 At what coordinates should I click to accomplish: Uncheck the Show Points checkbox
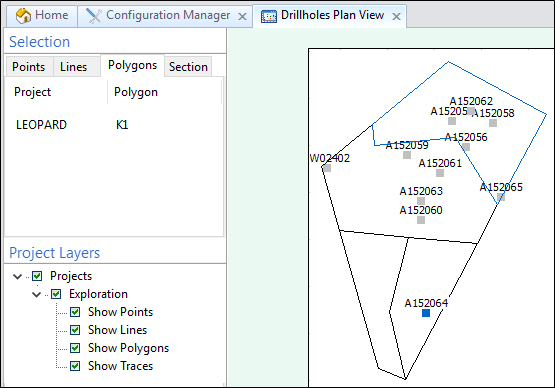tap(75, 312)
